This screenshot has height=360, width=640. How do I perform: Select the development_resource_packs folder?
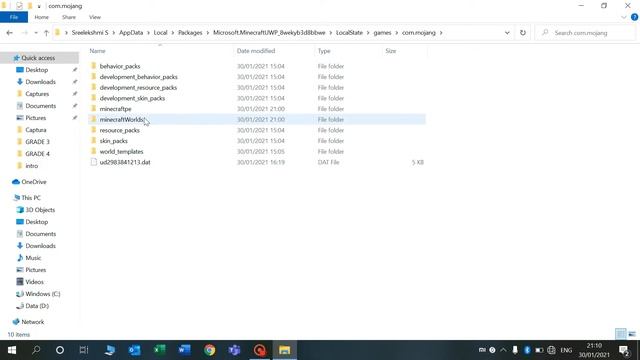pyautogui.click(x=138, y=87)
